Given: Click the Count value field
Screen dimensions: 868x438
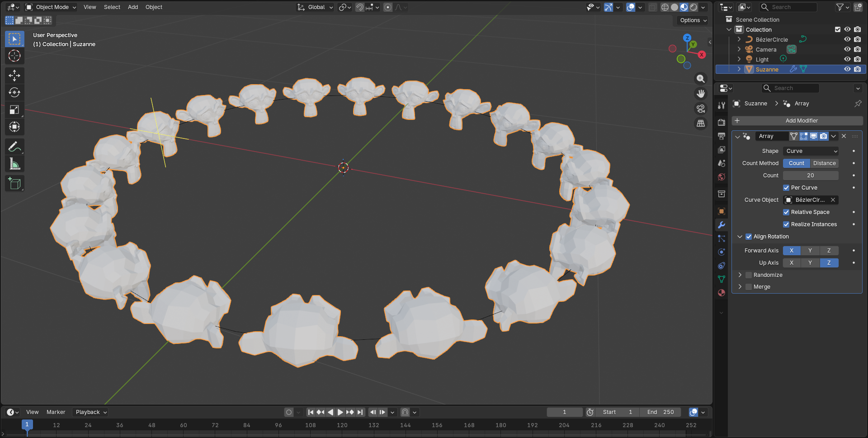Looking at the screenshot, I should [x=811, y=176].
